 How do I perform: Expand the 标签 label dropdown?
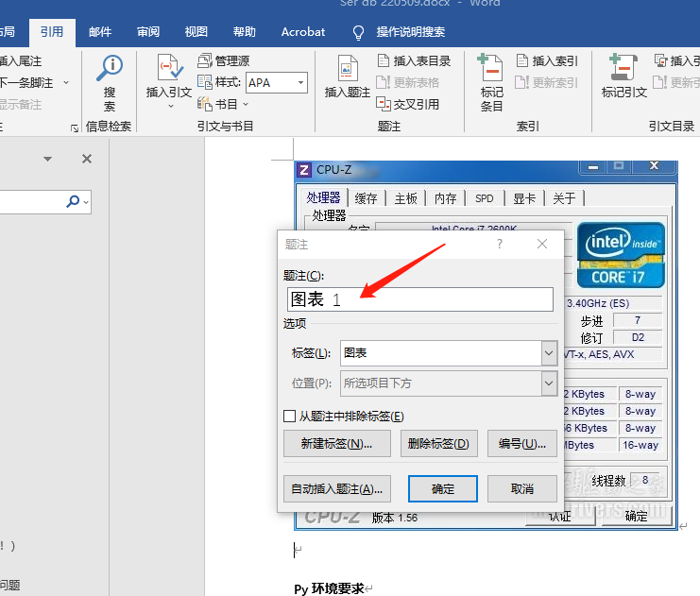[549, 352]
